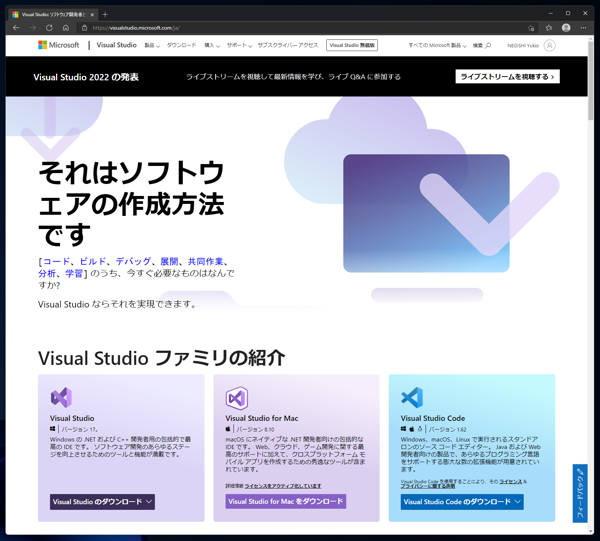Expand the 製品 menu
Screen dimensions: 600x541
coord(152,45)
